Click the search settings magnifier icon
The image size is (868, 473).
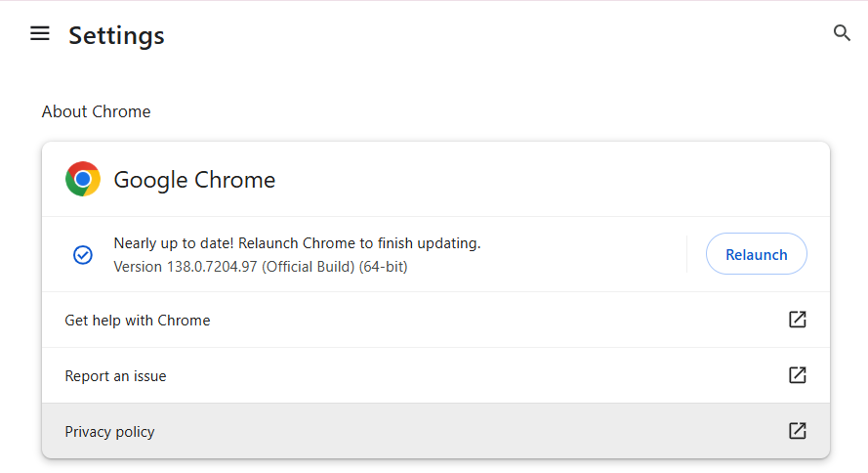(842, 34)
